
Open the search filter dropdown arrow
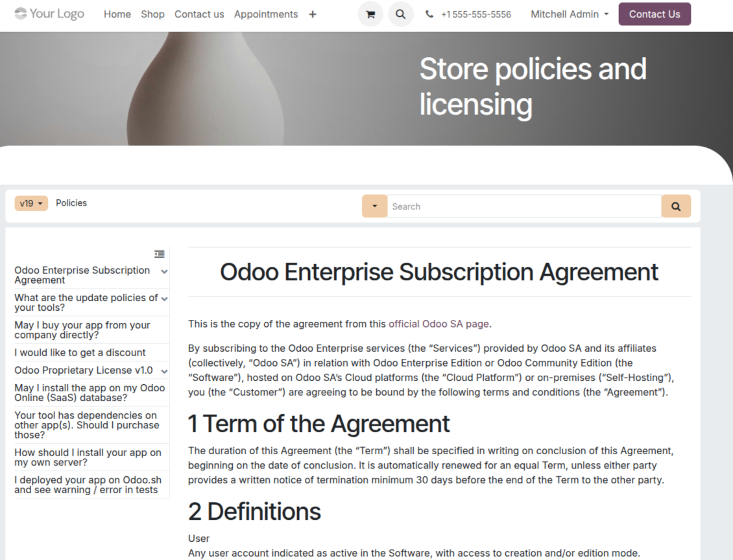[374, 206]
